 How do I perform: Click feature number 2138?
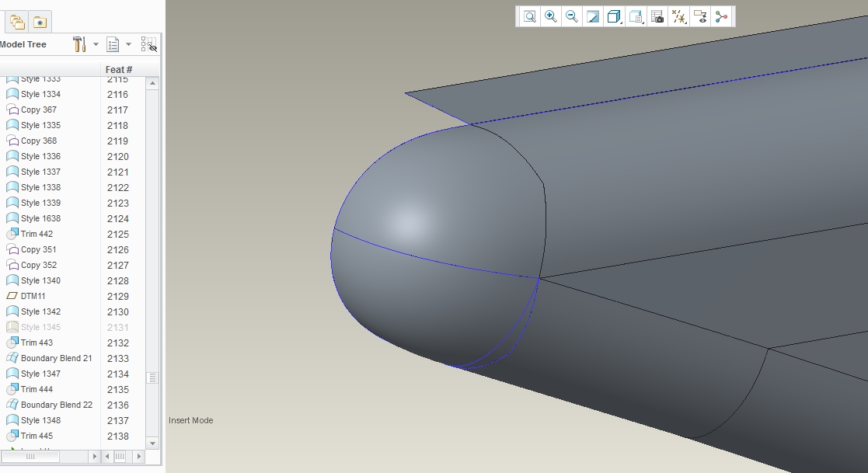tap(118, 436)
